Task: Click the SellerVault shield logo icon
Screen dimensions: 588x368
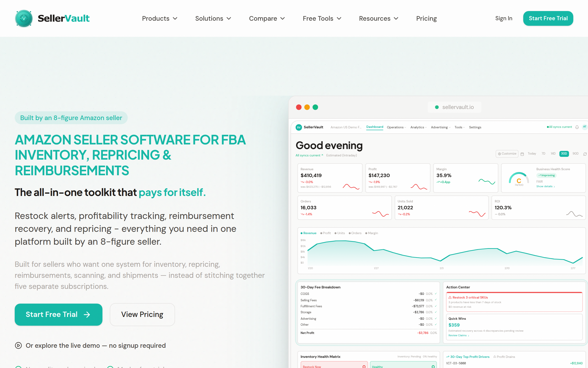Action: click(x=24, y=18)
